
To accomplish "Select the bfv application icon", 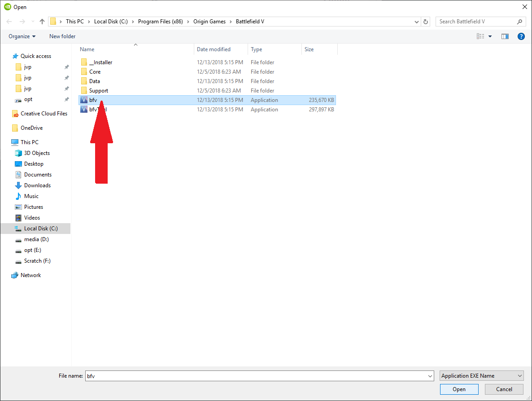I will (x=84, y=100).
